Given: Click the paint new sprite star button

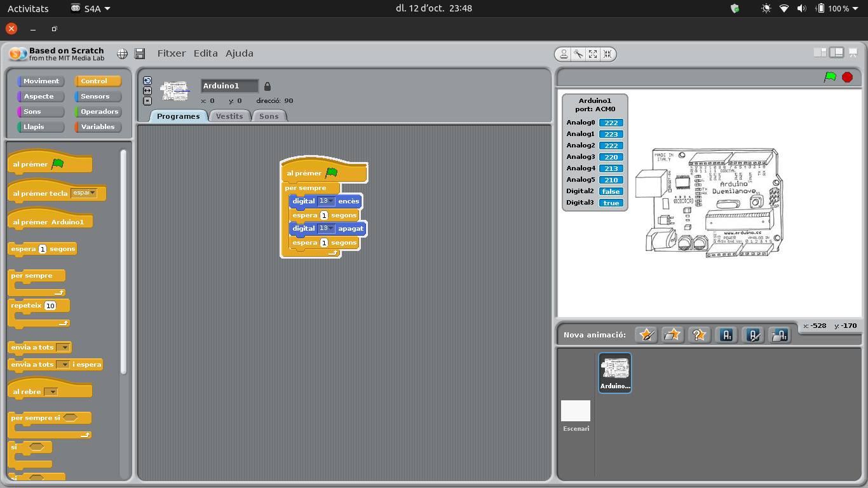Looking at the screenshot, I should click(x=646, y=335).
